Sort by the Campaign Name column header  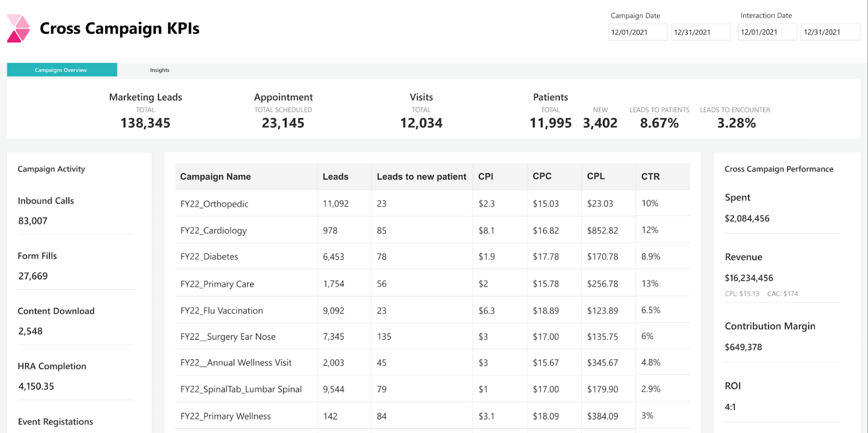215,176
